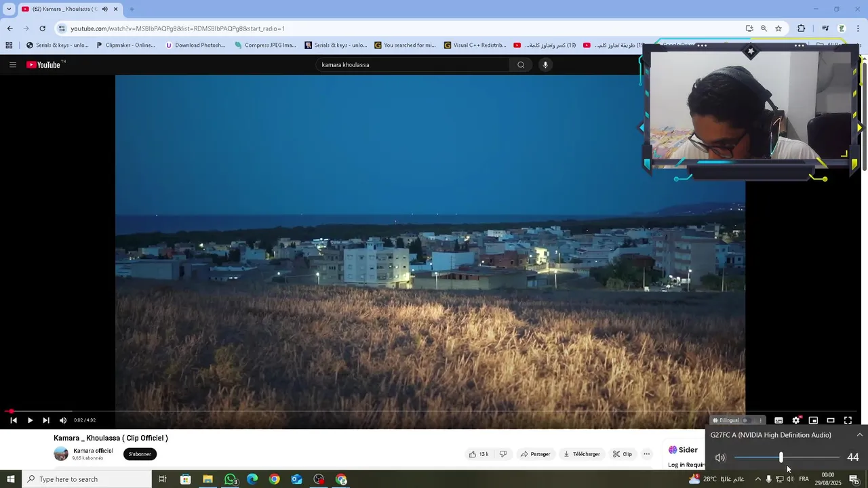This screenshot has height=488, width=868.
Task: View site information icon in address bar
Action: coord(62,28)
